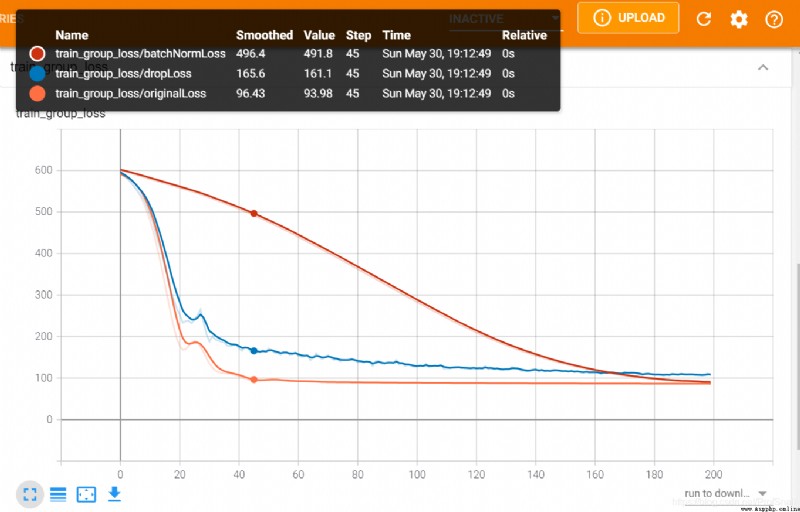
Task: Download chart as SVG icon
Action: point(114,493)
